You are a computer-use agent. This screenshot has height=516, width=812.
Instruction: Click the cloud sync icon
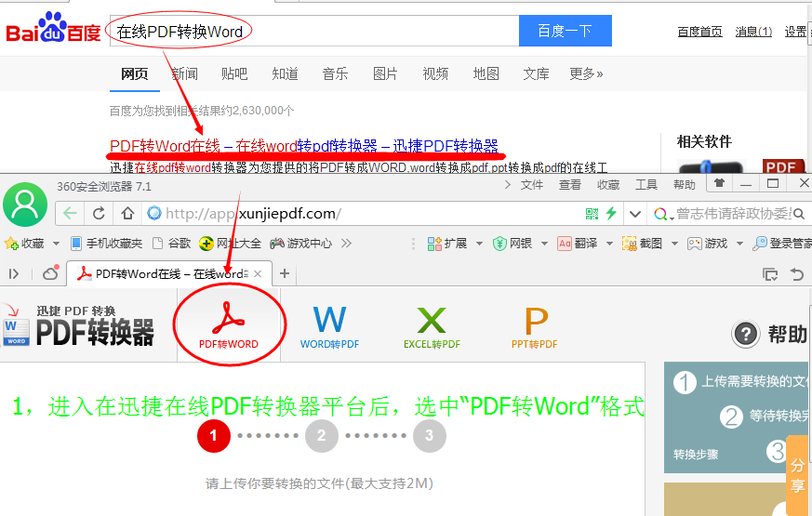point(51,272)
